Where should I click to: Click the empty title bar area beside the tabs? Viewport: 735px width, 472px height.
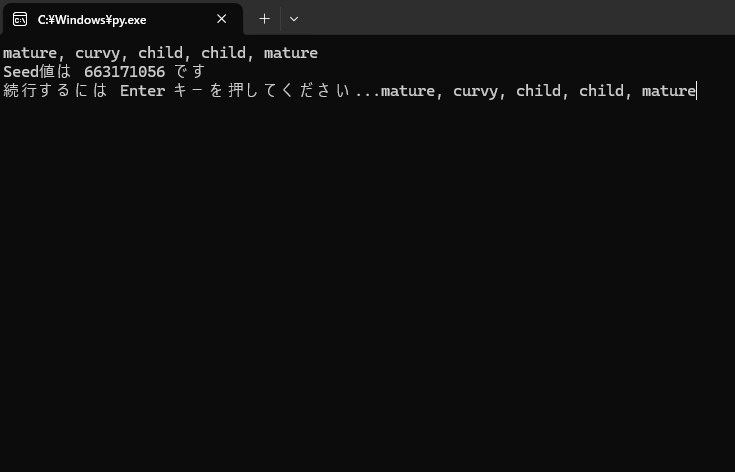pyautogui.click(x=500, y=19)
